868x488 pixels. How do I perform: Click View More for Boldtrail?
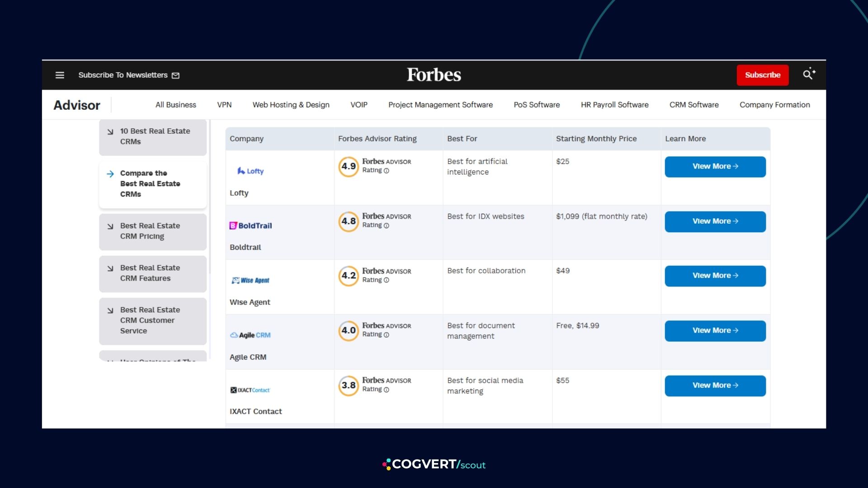(x=715, y=221)
